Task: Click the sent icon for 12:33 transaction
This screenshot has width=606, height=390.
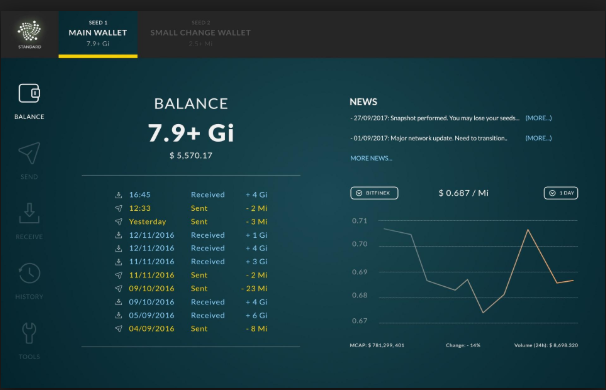Action: click(x=119, y=208)
